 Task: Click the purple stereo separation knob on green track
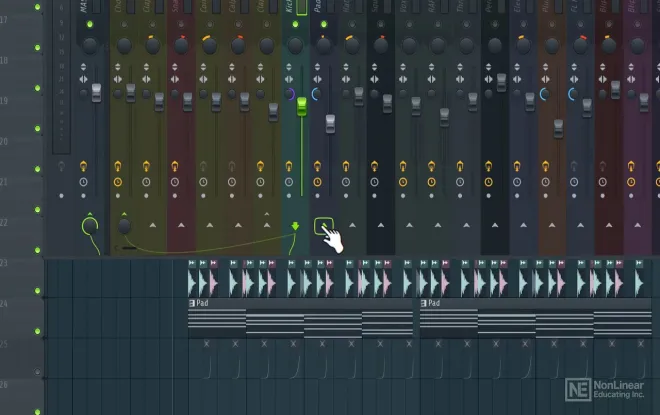coord(291,94)
